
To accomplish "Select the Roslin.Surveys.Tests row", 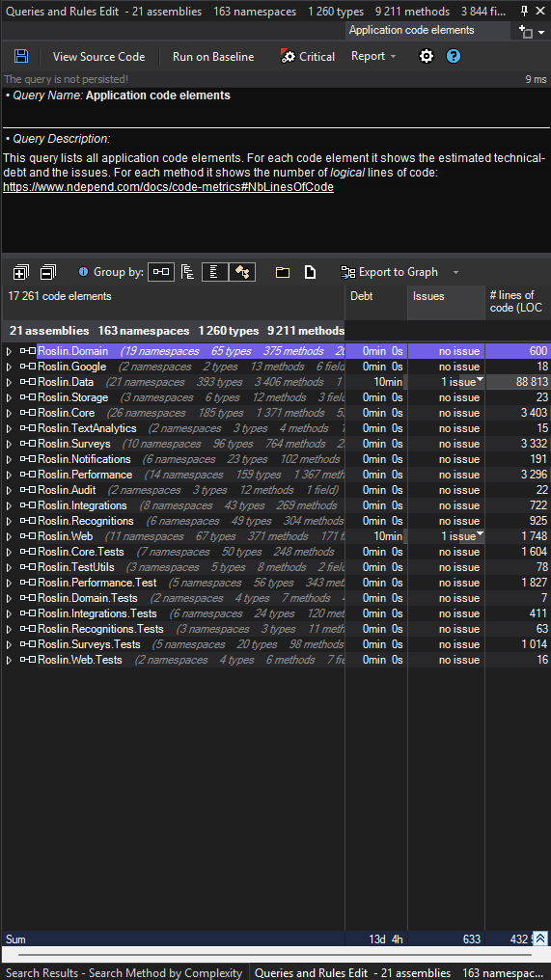I will [x=275, y=644].
